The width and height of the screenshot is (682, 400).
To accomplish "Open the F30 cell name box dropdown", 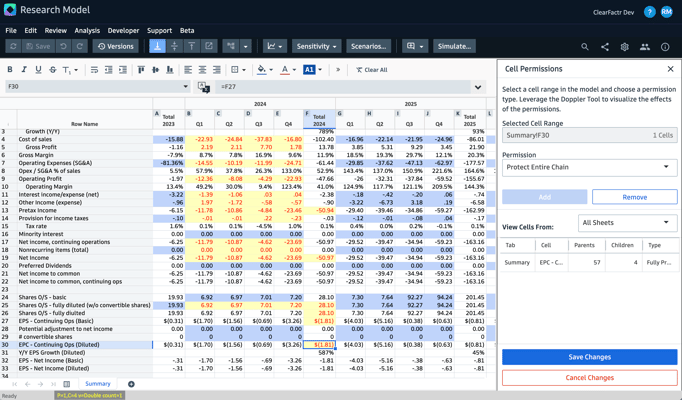I will 185,87.
